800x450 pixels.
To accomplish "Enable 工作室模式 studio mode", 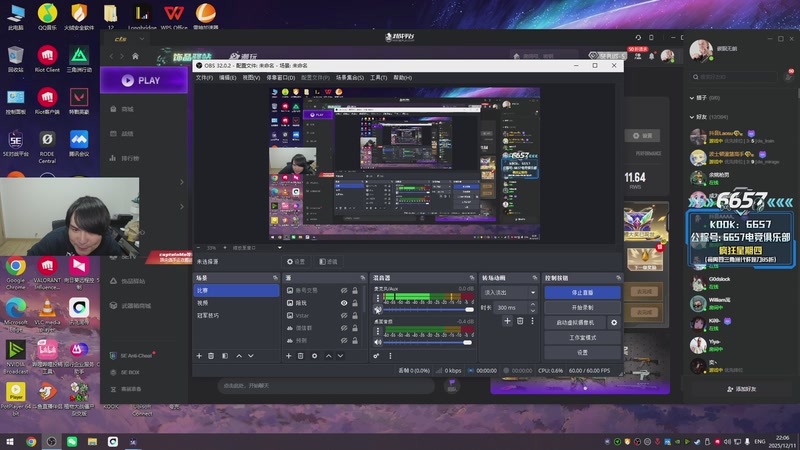I will 582,337.
